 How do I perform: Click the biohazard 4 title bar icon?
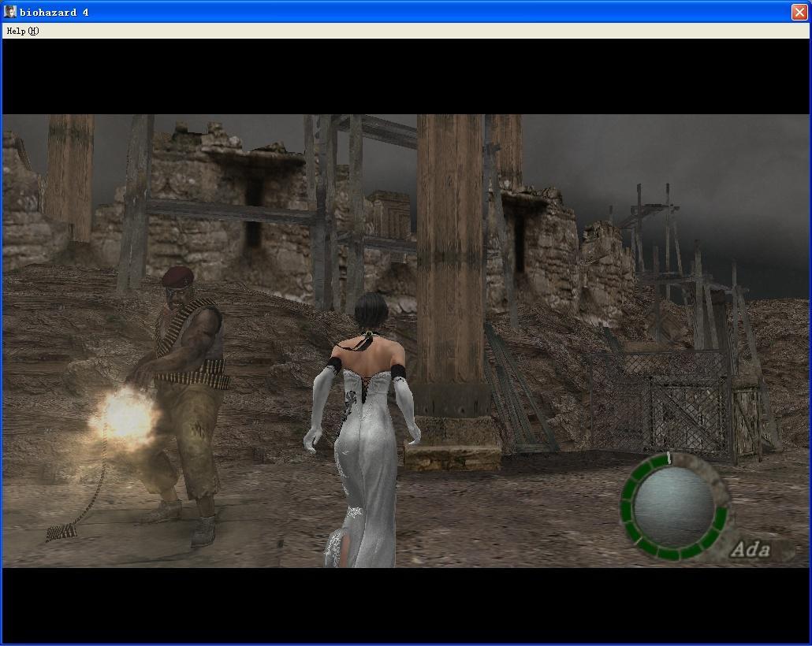tap(9, 11)
